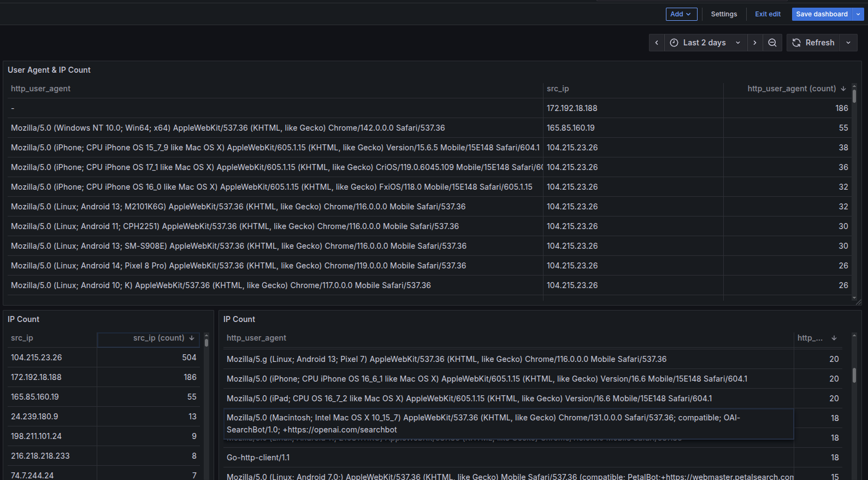Click sort arrow on http_user_agent (count) column
868x480 pixels.
(x=843, y=89)
